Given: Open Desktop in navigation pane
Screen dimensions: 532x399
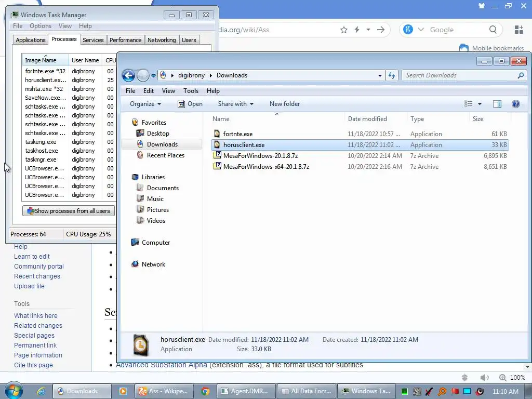Looking at the screenshot, I should (158, 134).
